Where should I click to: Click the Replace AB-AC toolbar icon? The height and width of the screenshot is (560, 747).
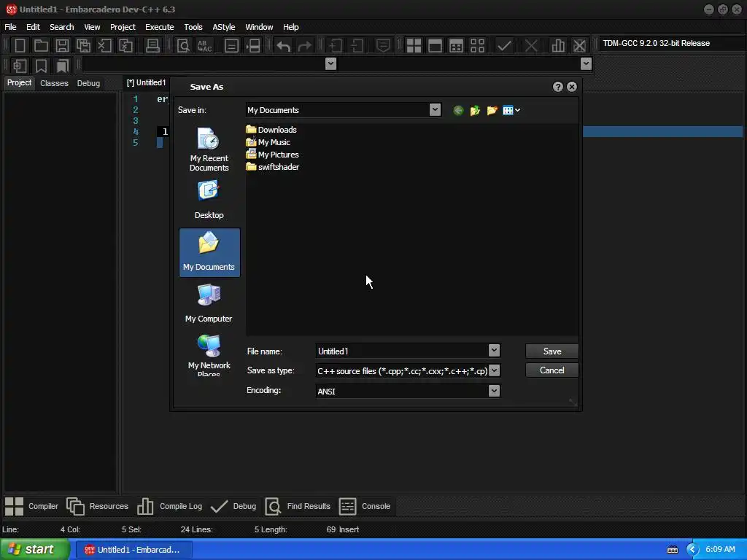(x=204, y=46)
